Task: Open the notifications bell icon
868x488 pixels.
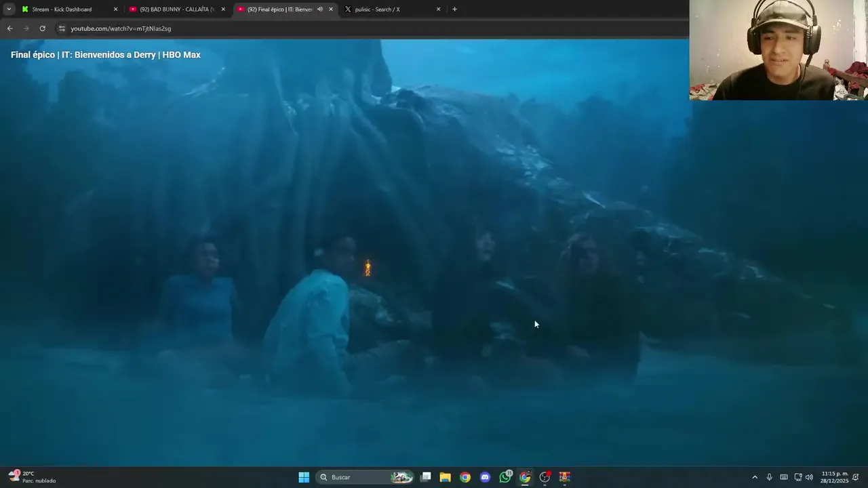Action: coord(856,477)
